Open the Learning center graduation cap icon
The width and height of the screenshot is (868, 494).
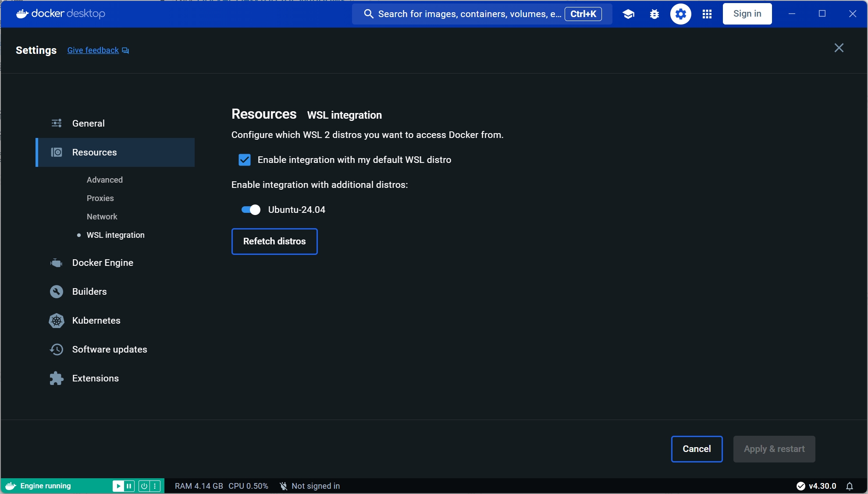tap(628, 14)
